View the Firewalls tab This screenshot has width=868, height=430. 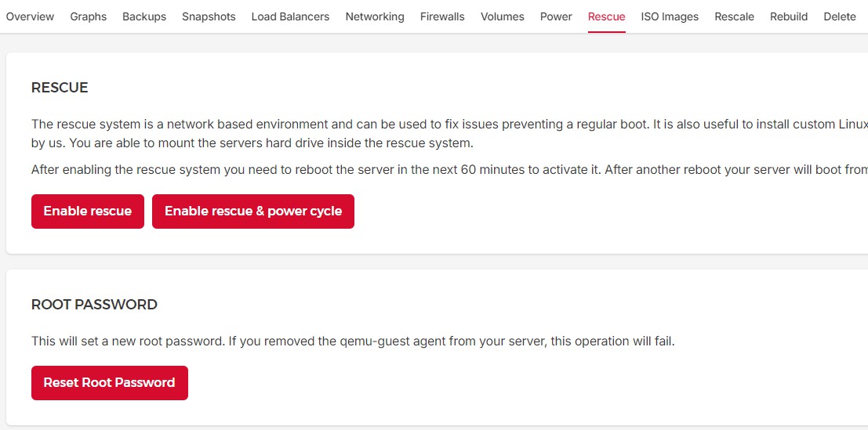442,16
